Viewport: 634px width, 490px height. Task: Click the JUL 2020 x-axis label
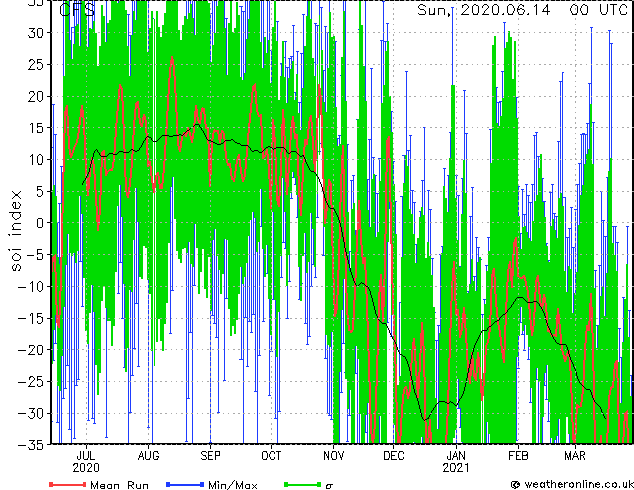(86, 462)
